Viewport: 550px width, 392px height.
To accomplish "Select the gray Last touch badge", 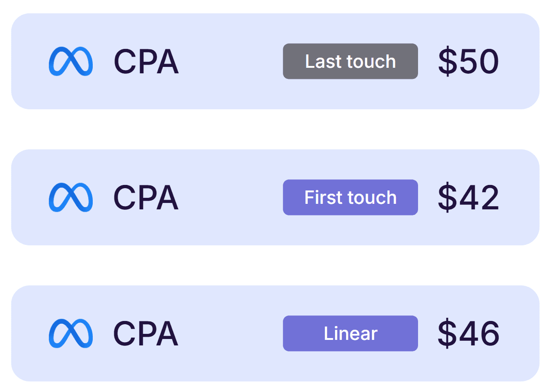I will [x=350, y=61].
